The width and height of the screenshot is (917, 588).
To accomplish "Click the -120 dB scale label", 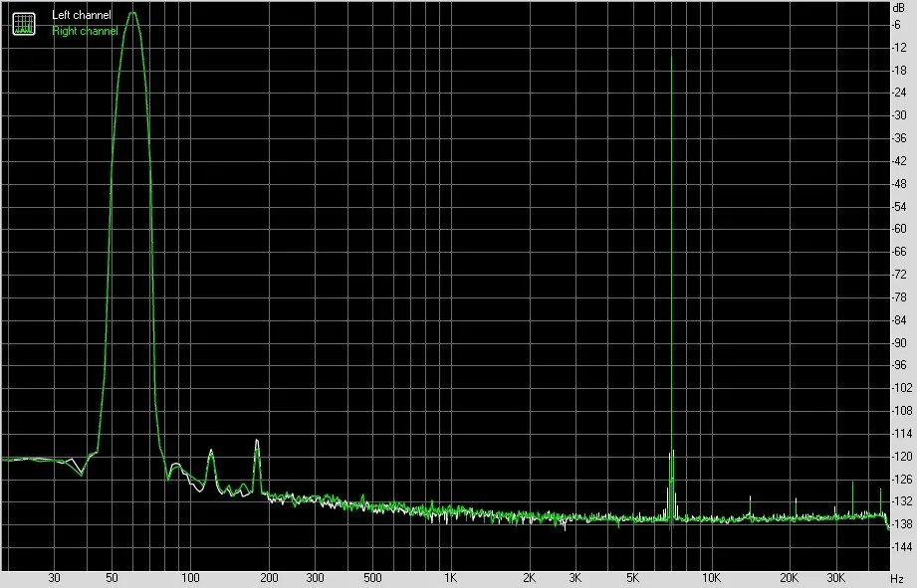I will tap(901, 456).
